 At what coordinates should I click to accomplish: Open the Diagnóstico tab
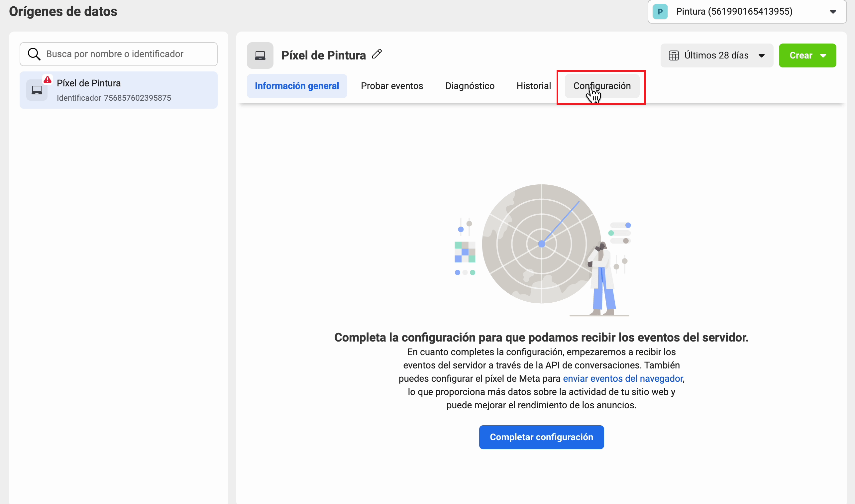tap(470, 86)
